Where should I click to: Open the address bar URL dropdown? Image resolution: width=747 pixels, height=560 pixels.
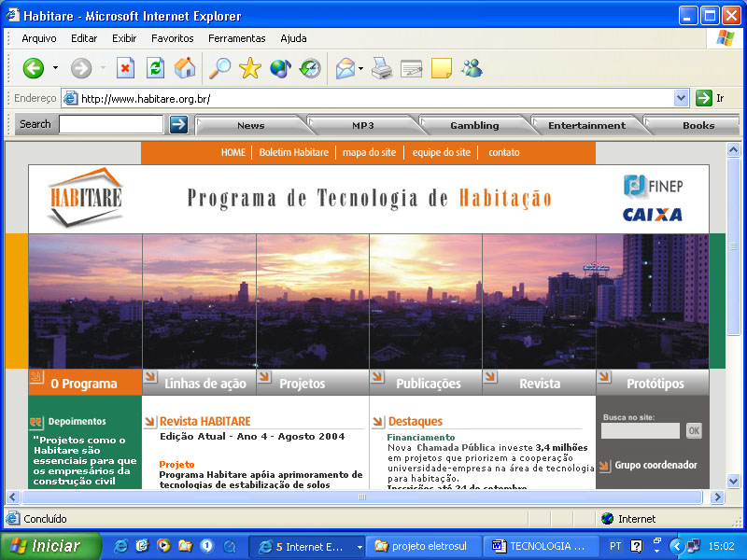click(682, 98)
